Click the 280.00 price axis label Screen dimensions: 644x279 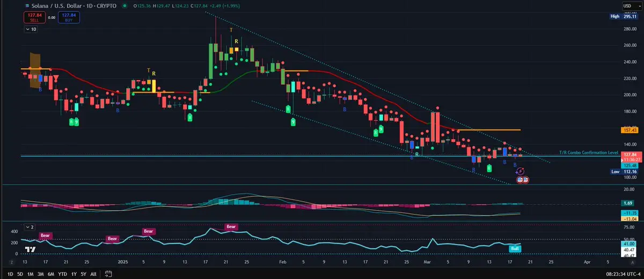pos(630,29)
